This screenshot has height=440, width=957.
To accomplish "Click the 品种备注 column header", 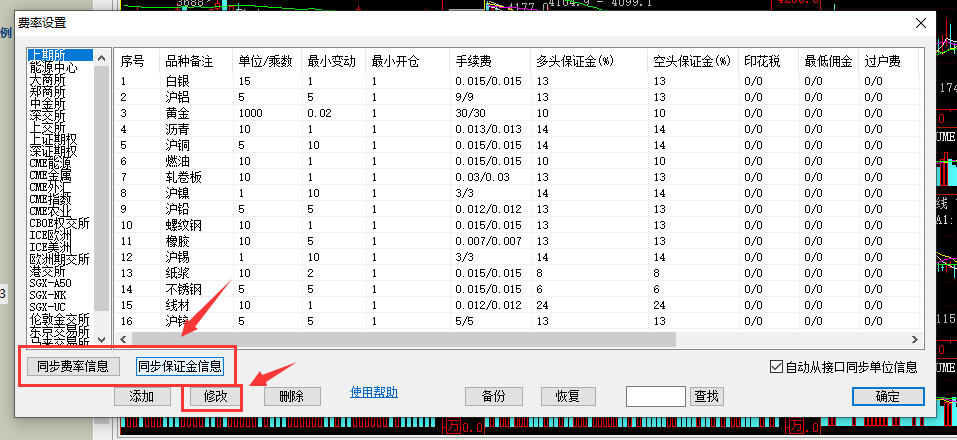I will pyautogui.click(x=197, y=61).
